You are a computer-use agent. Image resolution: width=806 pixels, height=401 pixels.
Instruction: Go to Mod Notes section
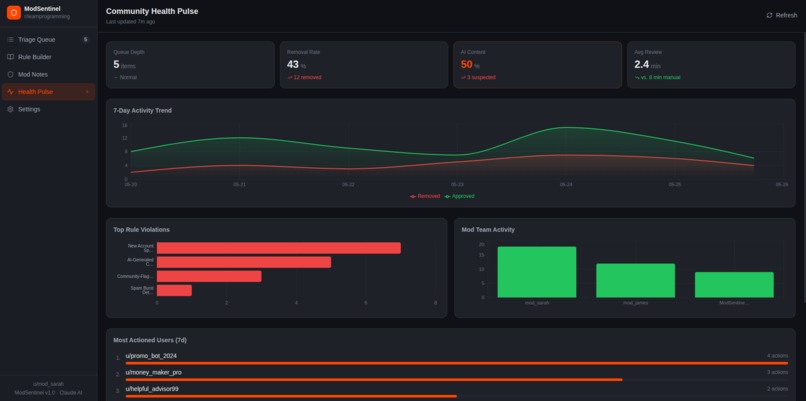coord(48,75)
